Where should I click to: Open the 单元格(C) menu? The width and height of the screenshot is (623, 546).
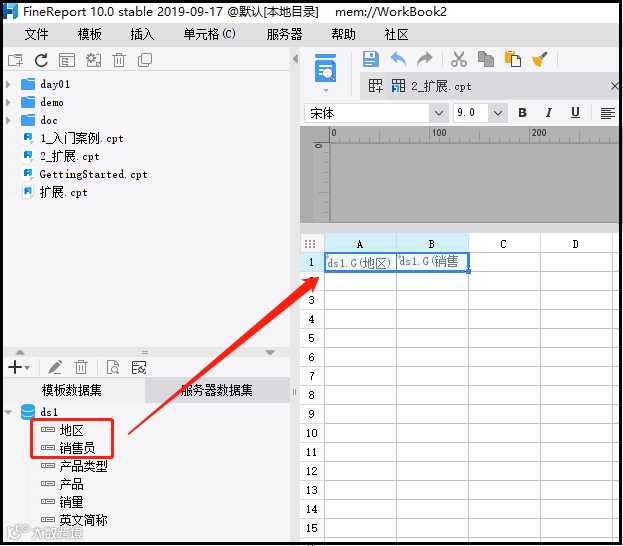click(209, 34)
